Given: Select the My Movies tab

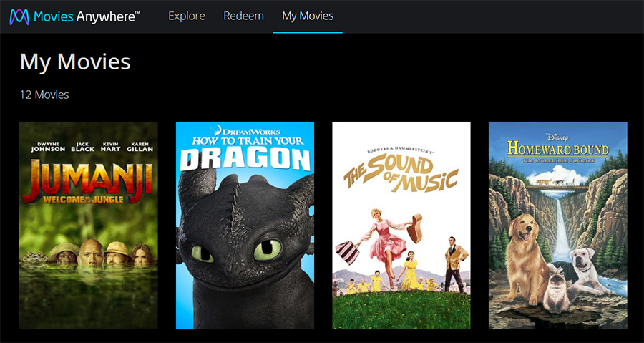Looking at the screenshot, I should pos(308,16).
